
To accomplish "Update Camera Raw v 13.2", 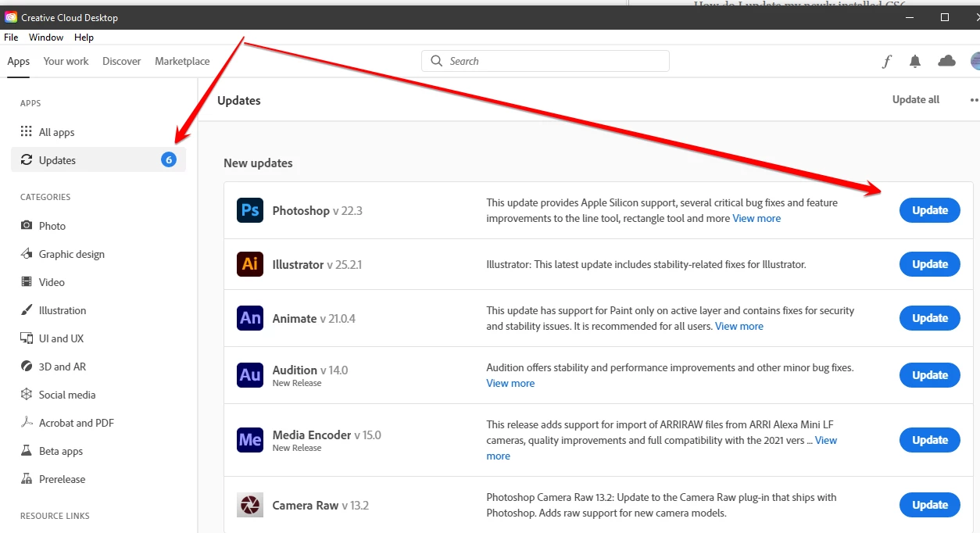I will coord(930,505).
